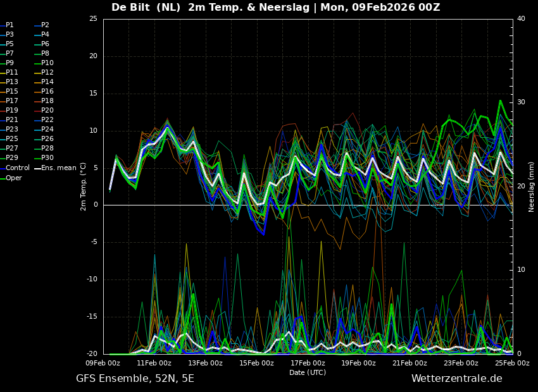This screenshot has height=392, width=538.
Task: Click the 17Feb 00z date axis label
Action: point(308,363)
